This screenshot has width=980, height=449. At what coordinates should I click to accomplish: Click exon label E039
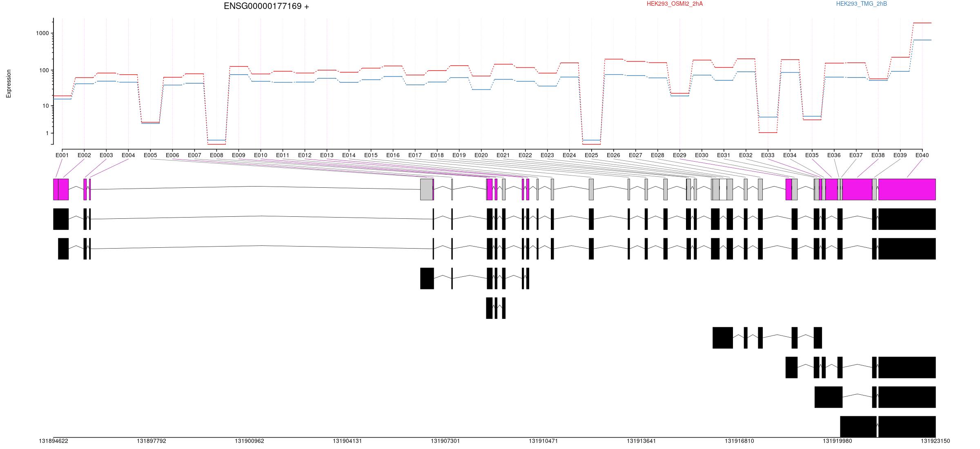(900, 155)
